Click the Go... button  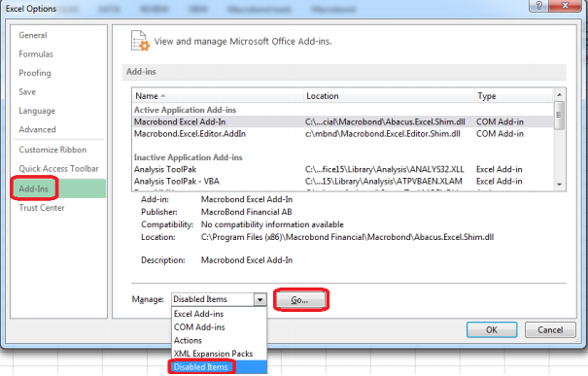300,300
